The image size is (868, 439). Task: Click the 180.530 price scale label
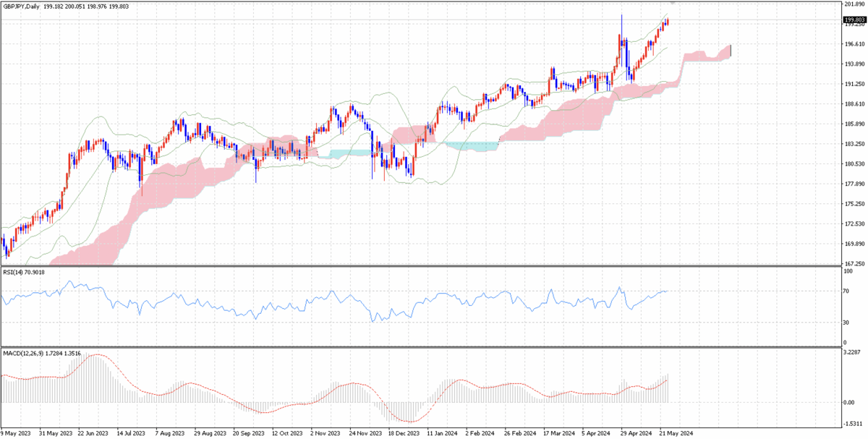(855, 164)
